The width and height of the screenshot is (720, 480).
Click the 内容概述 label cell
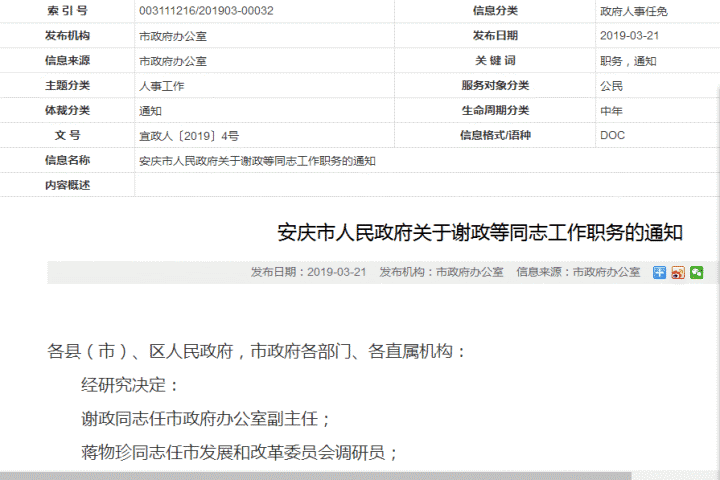point(68,185)
